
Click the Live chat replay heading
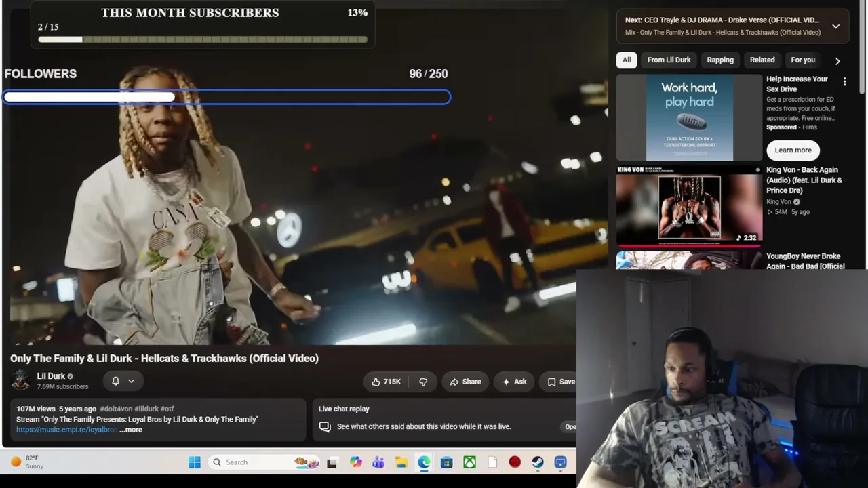pyautogui.click(x=344, y=409)
